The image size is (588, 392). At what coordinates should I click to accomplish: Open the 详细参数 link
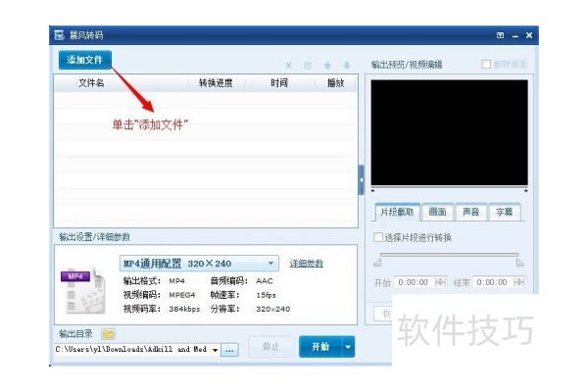point(307,264)
